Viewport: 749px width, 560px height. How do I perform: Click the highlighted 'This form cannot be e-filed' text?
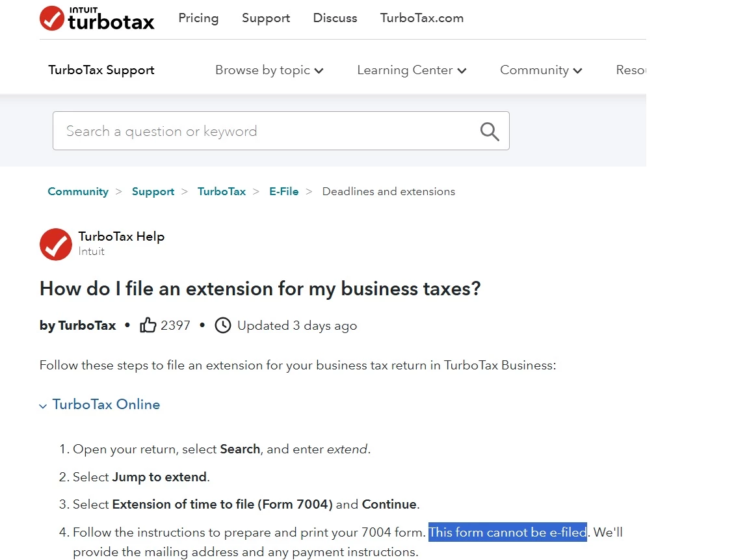point(507,532)
